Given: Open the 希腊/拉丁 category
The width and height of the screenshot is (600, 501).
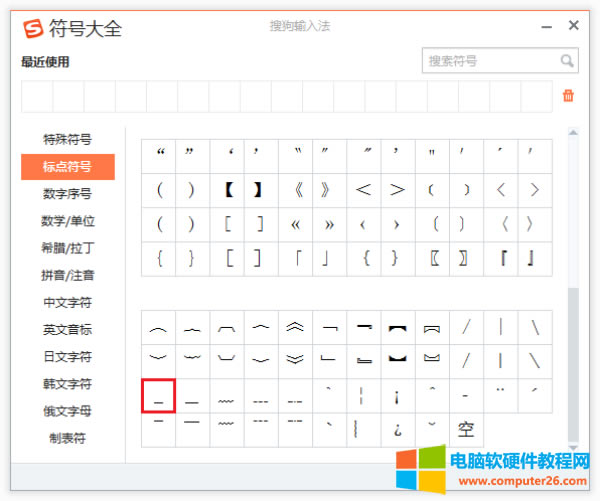Looking at the screenshot, I should 68,247.
